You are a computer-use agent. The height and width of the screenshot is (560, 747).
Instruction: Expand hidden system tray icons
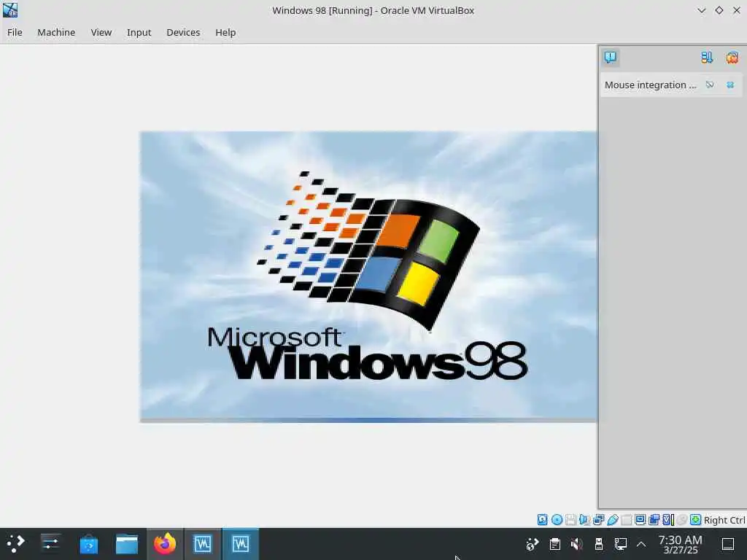(x=641, y=544)
